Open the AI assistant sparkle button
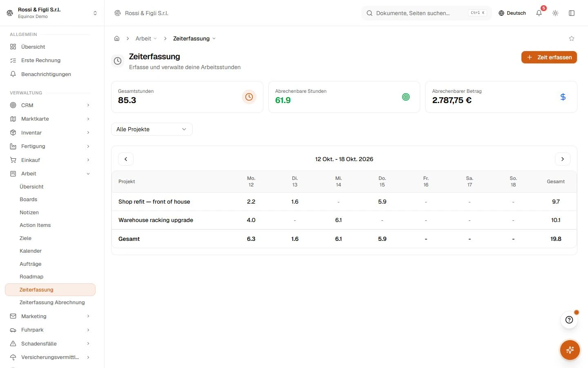 click(x=570, y=350)
